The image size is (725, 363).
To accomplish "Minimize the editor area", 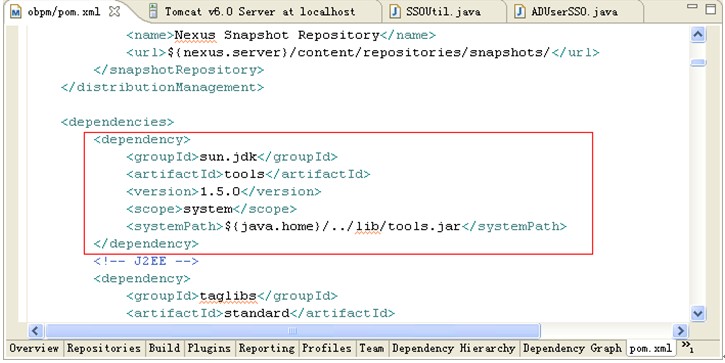I will click(692, 7).
